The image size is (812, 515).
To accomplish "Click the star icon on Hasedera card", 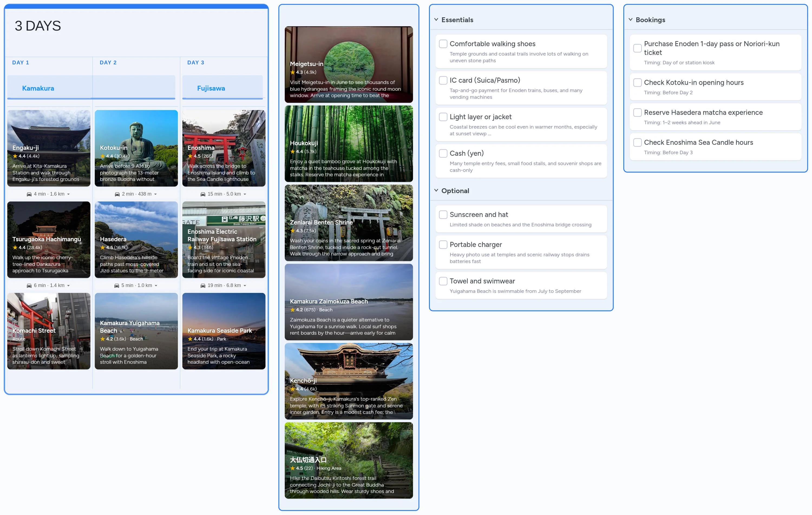I will [103, 247].
